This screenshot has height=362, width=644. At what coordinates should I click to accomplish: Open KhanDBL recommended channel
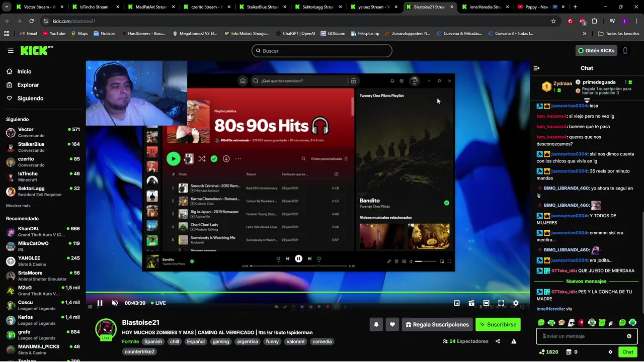[x=43, y=231]
